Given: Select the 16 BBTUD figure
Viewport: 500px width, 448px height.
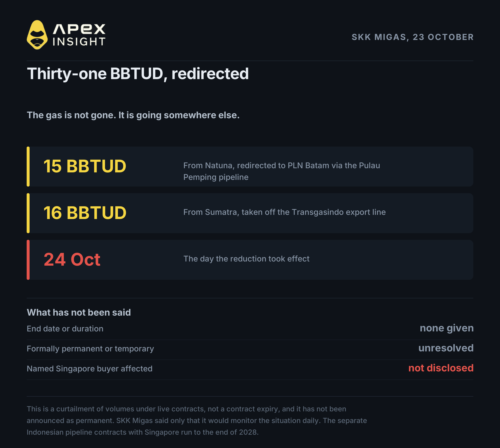Looking at the screenshot, I should [85, 213].
